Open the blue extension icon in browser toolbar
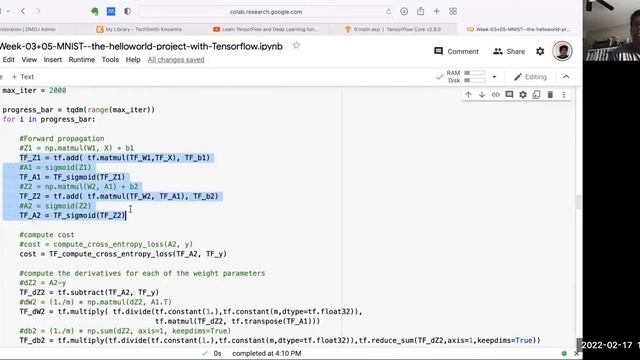Viewport: 640px width, 360px height. pyautogui.click(x=111, y=12)
